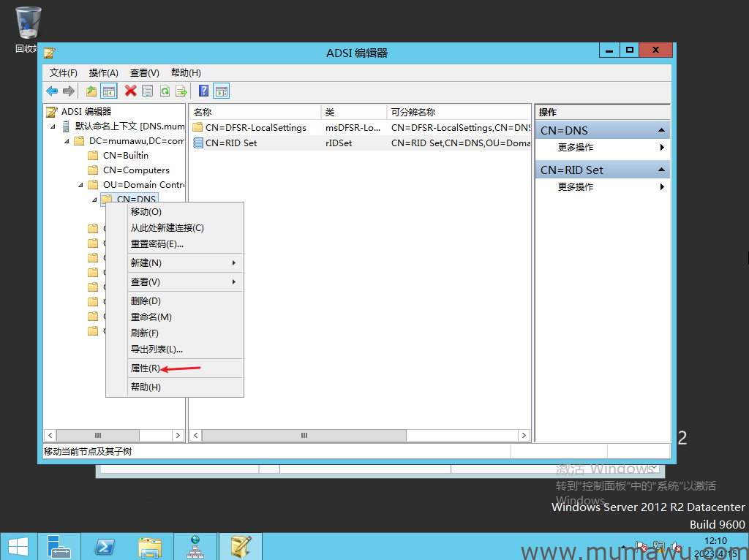Select the CN=RID Set list entry

(231, 143)
